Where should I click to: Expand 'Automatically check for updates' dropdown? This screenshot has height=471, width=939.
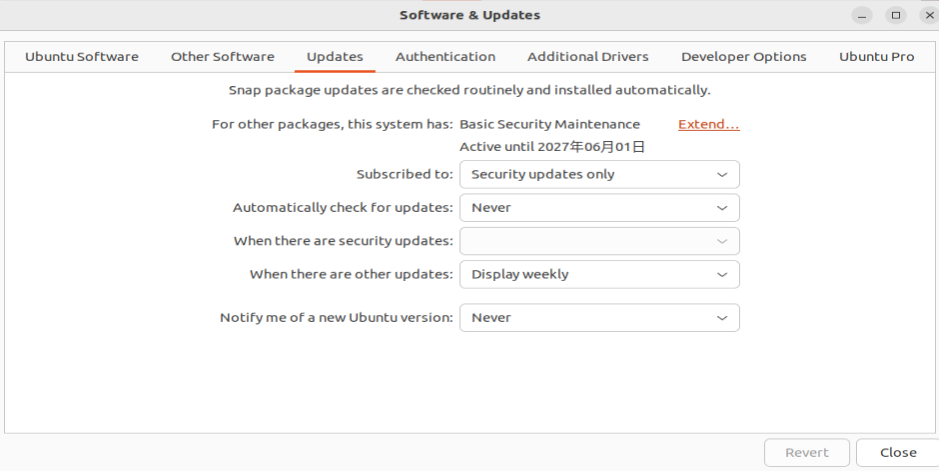599,208
